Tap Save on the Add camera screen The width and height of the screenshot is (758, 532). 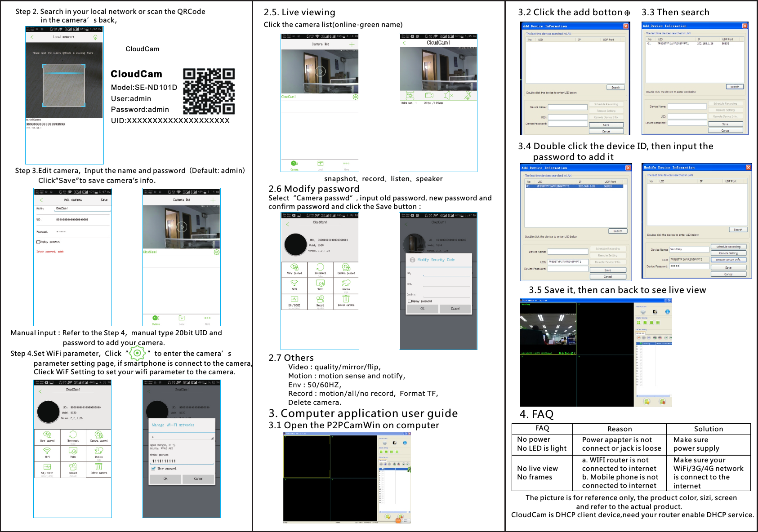click(x=104, y=200)
